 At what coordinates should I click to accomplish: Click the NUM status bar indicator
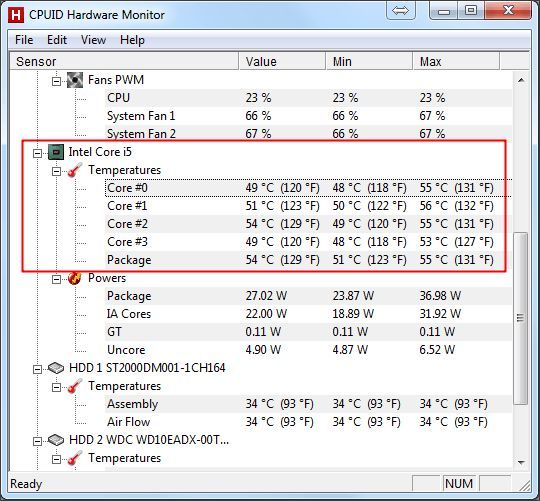[459, 484]
